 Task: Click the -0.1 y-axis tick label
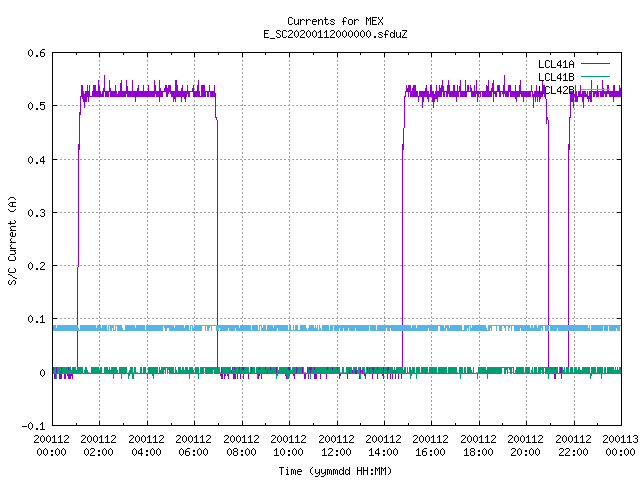(33, 426)
